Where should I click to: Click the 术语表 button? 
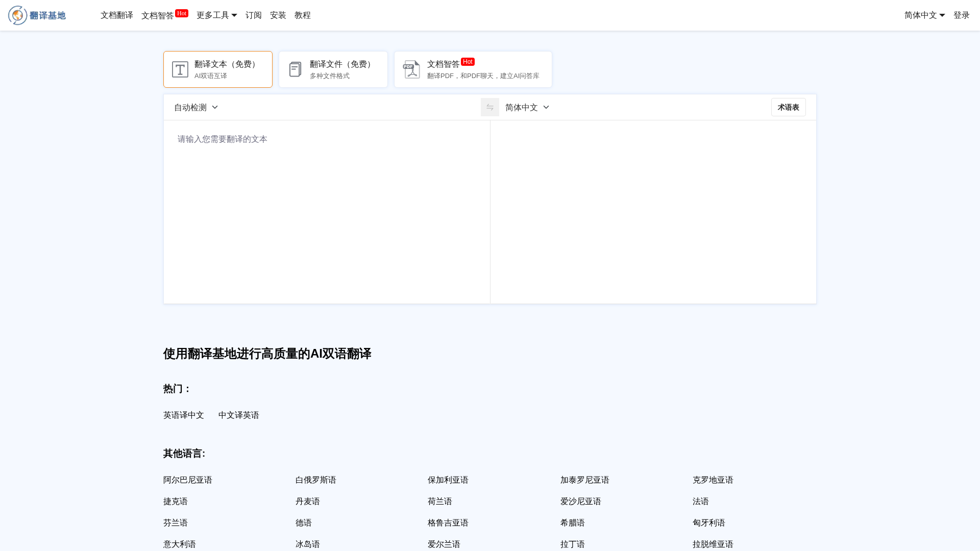point(788,107)
